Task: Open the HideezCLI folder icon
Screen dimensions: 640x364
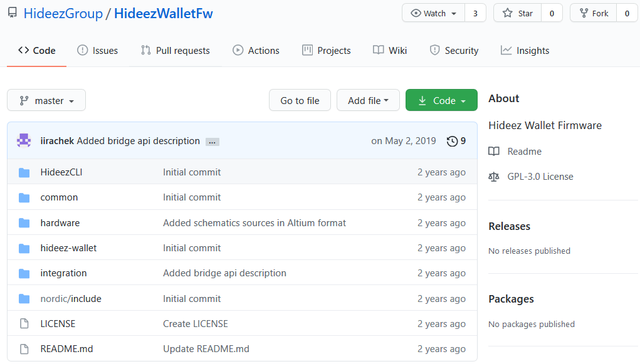Action: point(24,173)
